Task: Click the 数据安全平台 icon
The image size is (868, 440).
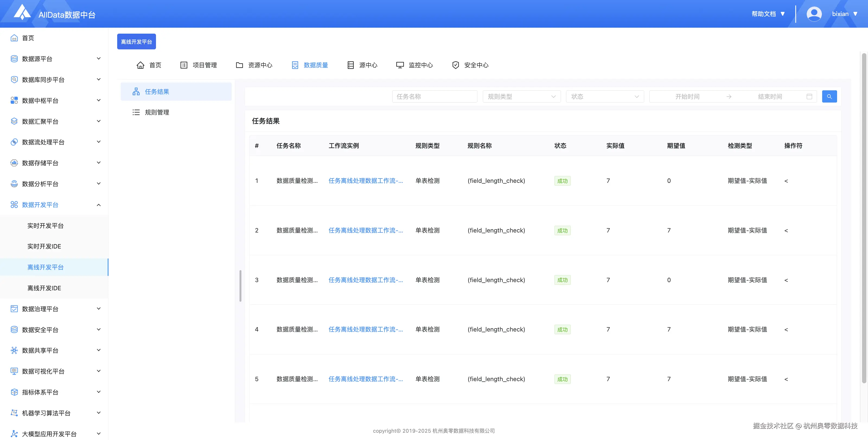Action: point(14,330)
